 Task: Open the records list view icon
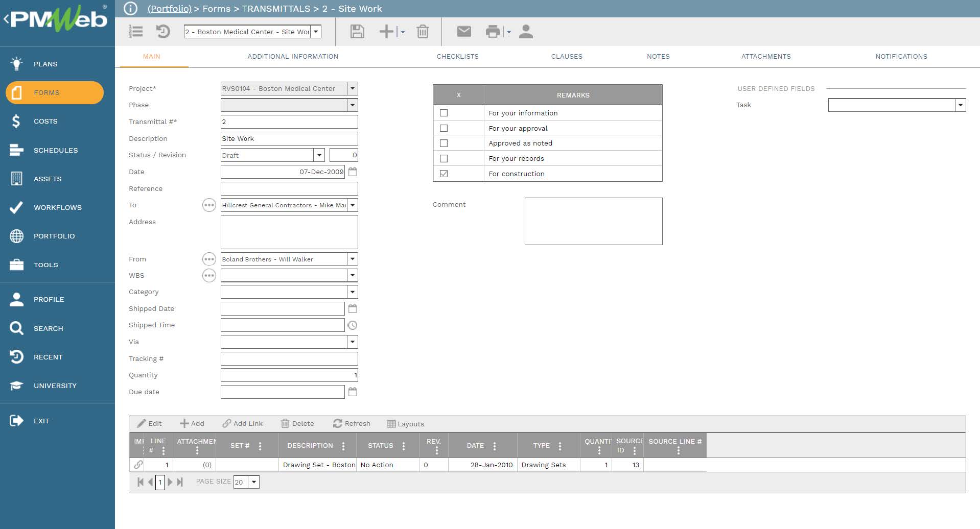pos(135,32)
